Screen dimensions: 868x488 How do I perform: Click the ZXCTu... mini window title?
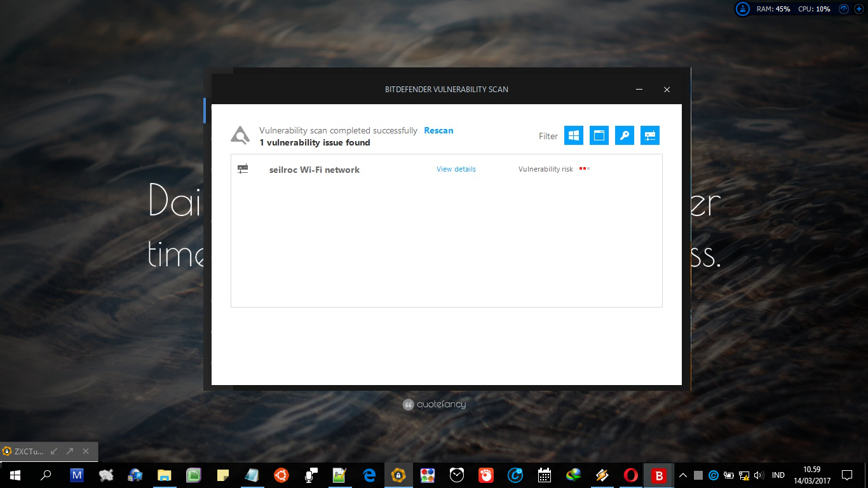pyautogui.click(x=29, y=452)
